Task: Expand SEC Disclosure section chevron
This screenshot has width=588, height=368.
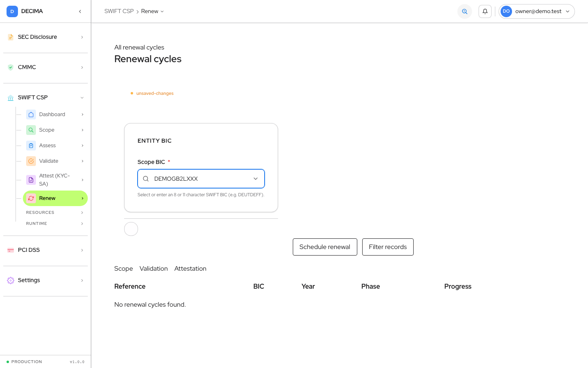Action: pos(82,37)
